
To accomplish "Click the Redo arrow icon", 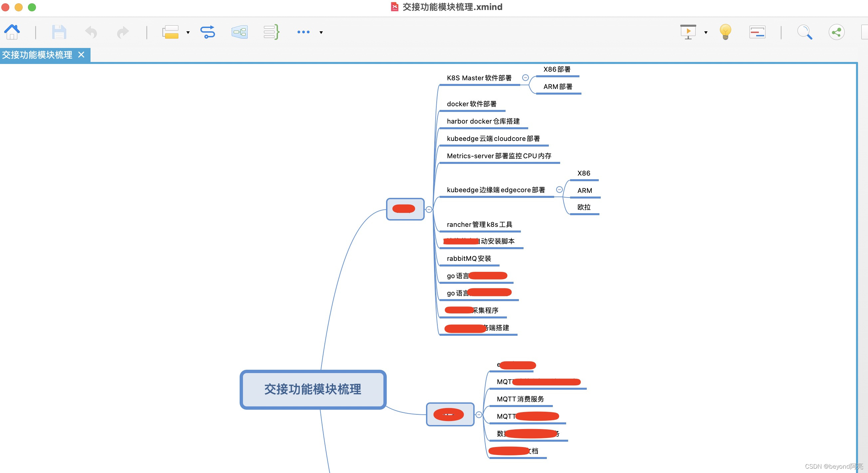I will [x=123, y=32].
